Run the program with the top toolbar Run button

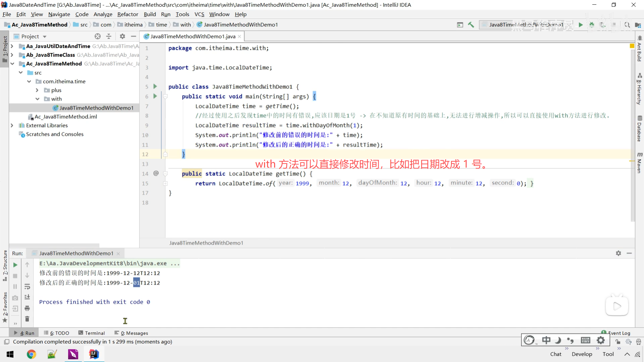pyautogui.click(x=581, y=25)
